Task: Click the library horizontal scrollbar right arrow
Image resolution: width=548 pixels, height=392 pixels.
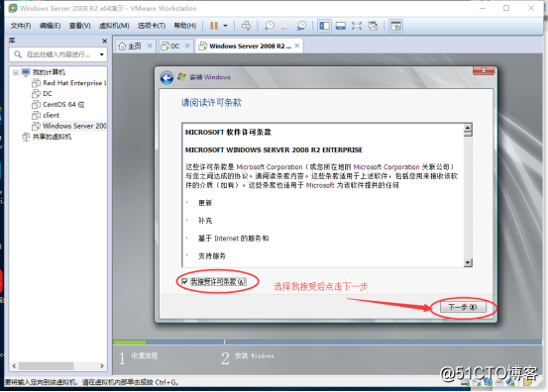Action: tap(102, 366)
